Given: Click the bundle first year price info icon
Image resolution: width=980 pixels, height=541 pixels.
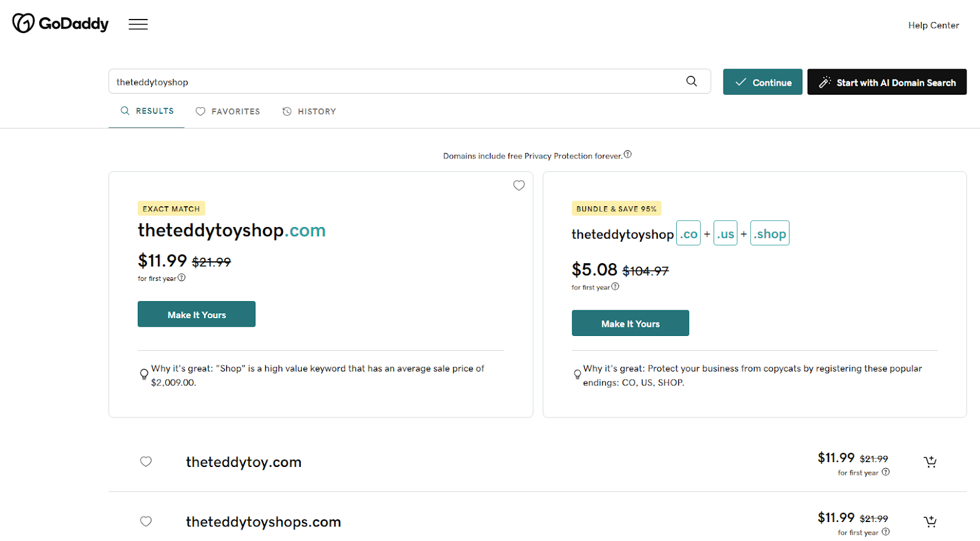Looking at the screenshot, I should (x=616, y=286).
